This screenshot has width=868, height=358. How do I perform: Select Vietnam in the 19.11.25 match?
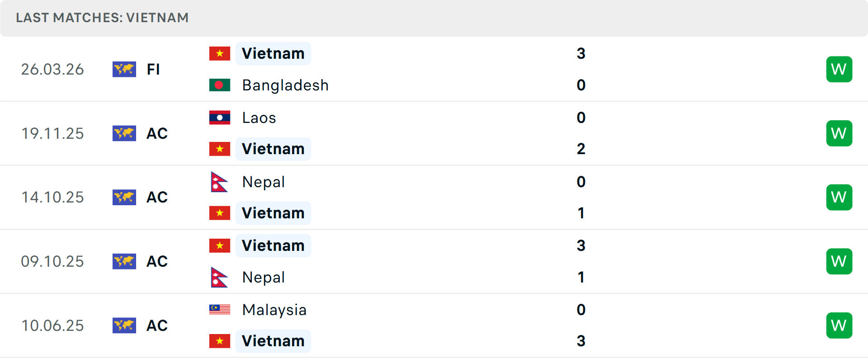pyautogui.click(x=273, y=149)
